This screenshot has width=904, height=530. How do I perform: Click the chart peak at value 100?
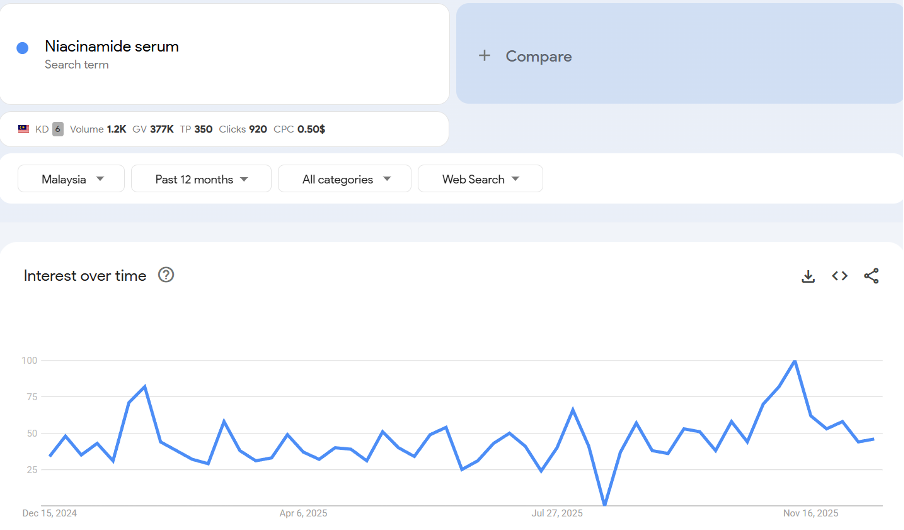795,361
